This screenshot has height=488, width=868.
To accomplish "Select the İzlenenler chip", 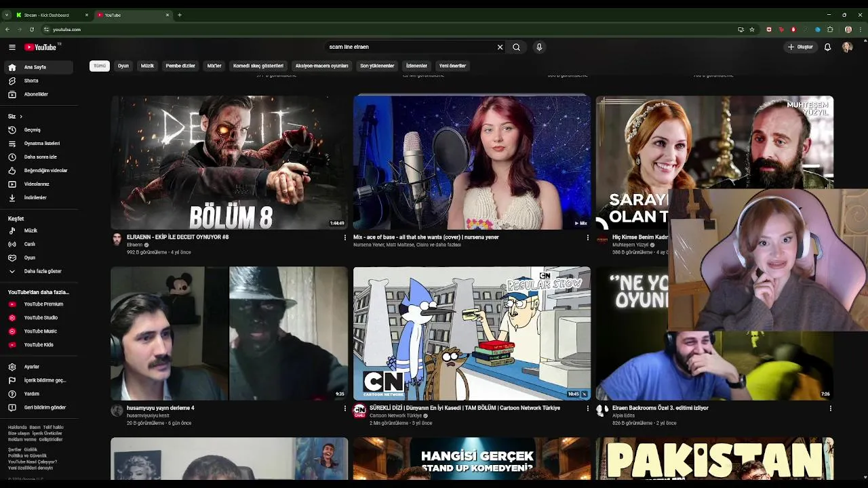I will pyautogui.click(x=416, y=66).
